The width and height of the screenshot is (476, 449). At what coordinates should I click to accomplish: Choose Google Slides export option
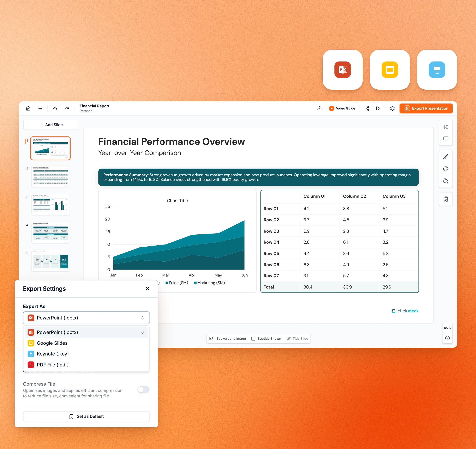tap(86, 343)
